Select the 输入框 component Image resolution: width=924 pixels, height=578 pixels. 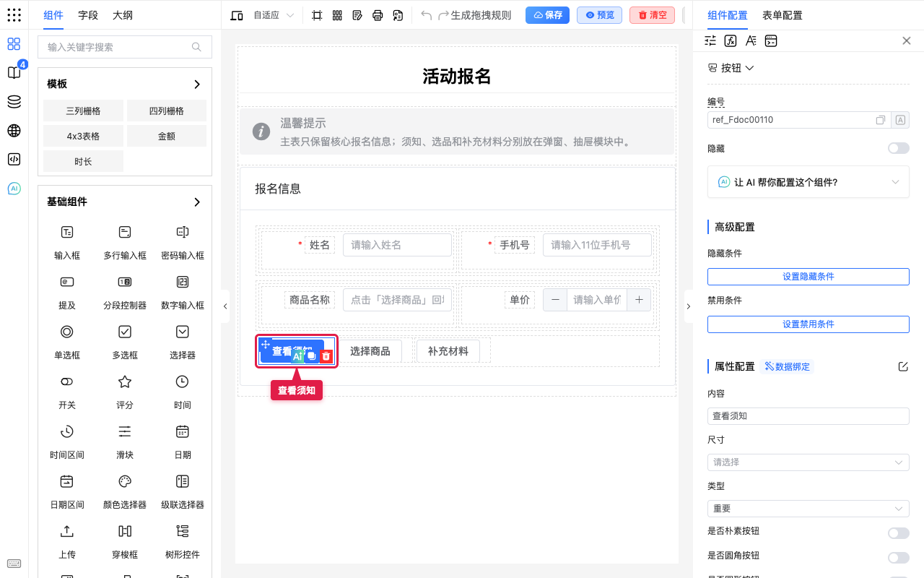click(67, 242)
